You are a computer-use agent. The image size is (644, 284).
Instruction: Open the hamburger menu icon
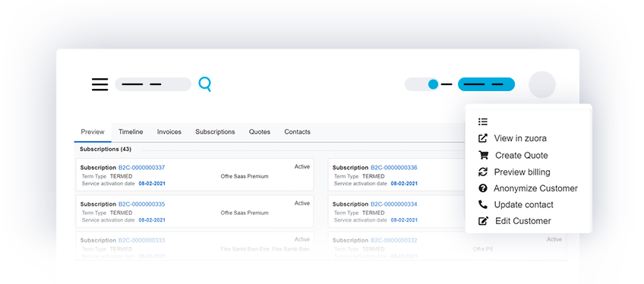coord(99,84)
